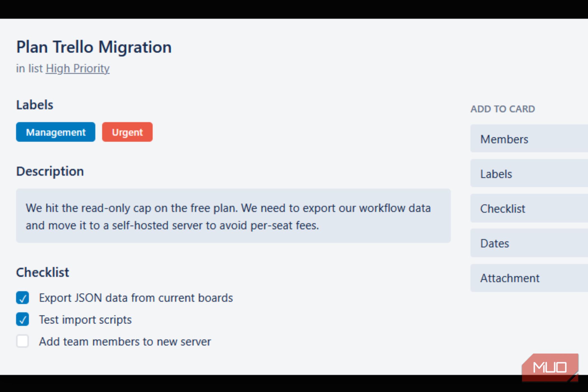Open Members in Add to Card
The height and width of the screenshot is (392, 588).
point(529,139)
